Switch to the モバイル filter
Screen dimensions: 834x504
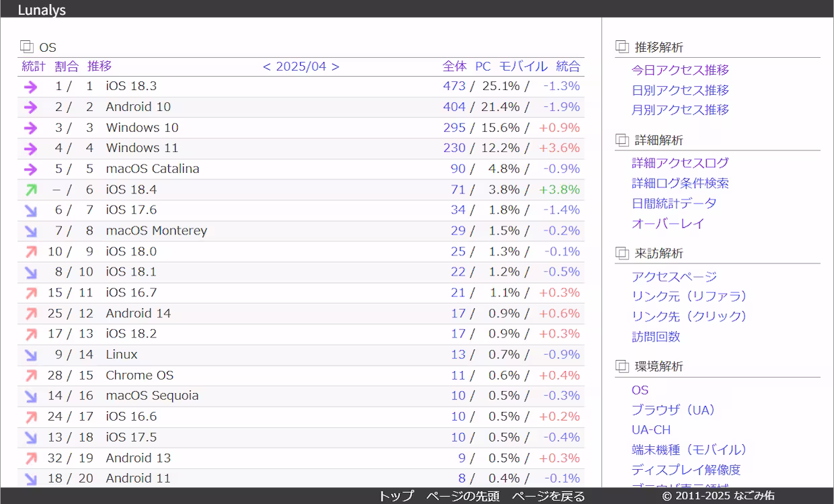(523, 67)
